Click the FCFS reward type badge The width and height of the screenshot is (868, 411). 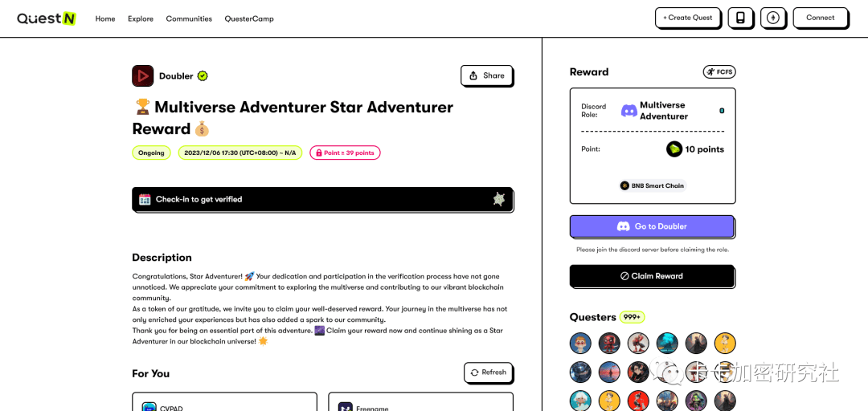[719, 72]
